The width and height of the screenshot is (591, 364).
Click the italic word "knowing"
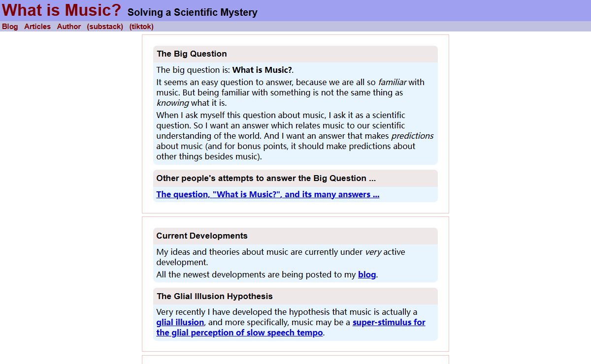click(172, 103)
